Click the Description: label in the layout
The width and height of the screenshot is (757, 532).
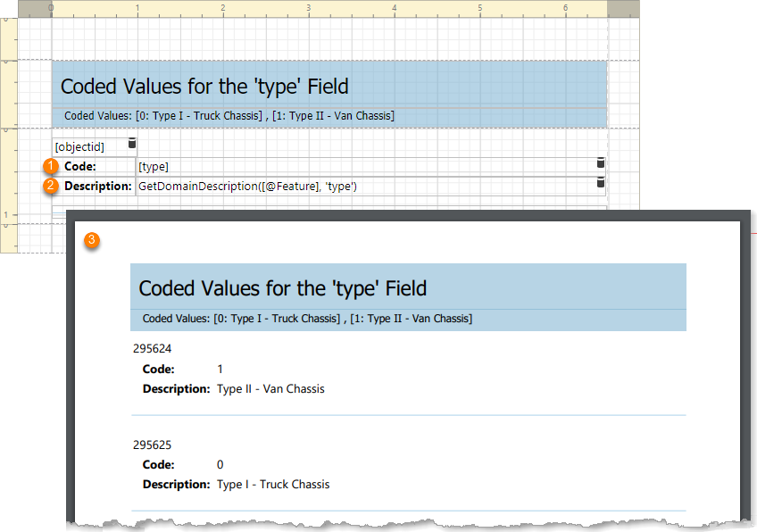[x=98, y=186]
